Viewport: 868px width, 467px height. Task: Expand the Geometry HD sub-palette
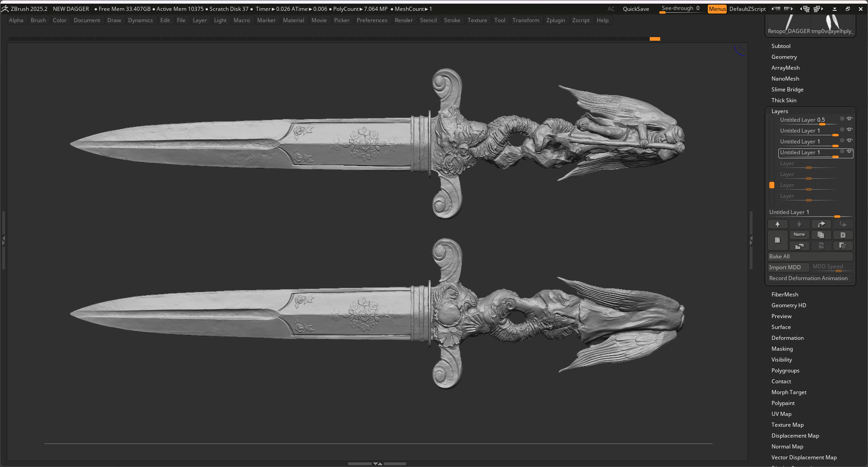(x=789, y=305)
